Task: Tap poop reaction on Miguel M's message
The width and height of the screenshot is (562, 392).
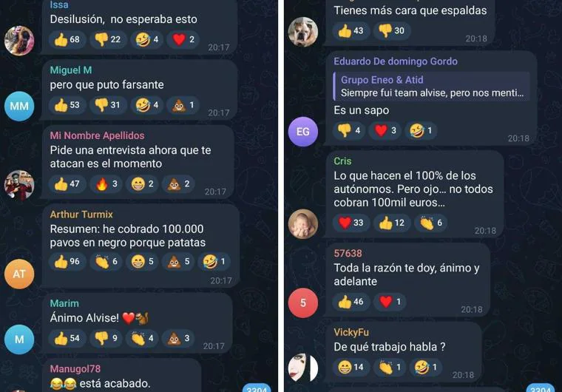Action: pos(183,105)
